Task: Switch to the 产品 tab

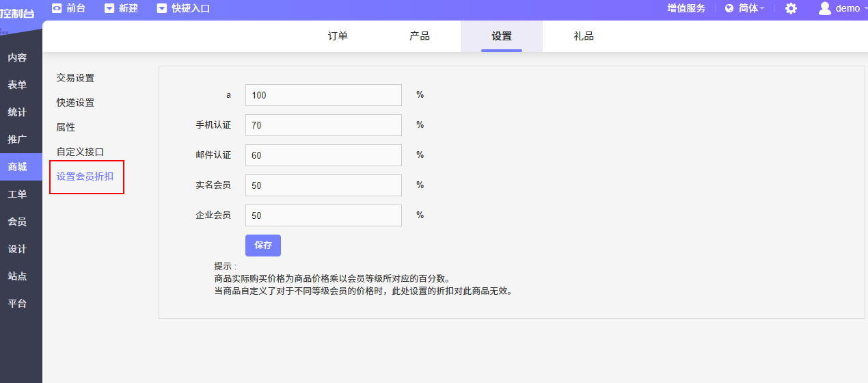Action: [x=420, y=36]
